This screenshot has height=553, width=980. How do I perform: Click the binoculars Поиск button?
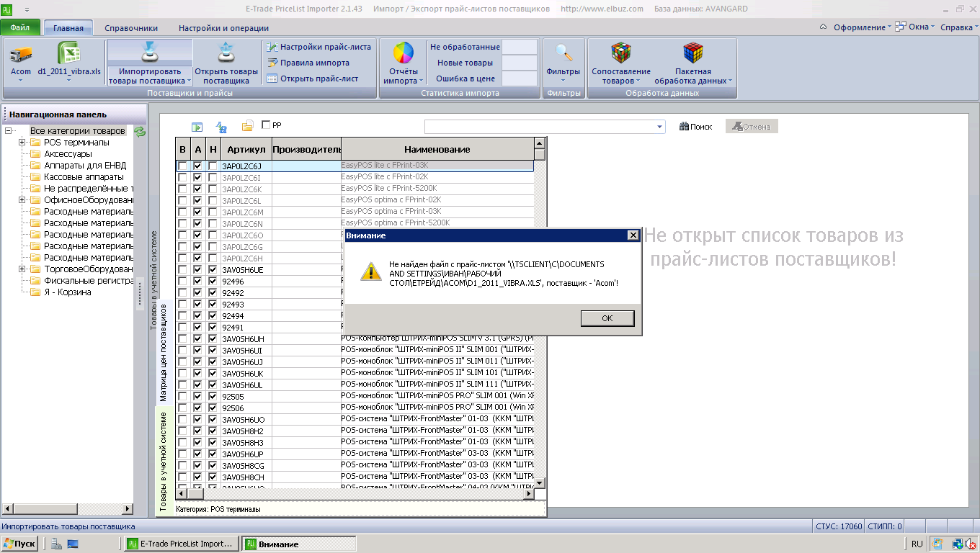(x=696, y=127)
